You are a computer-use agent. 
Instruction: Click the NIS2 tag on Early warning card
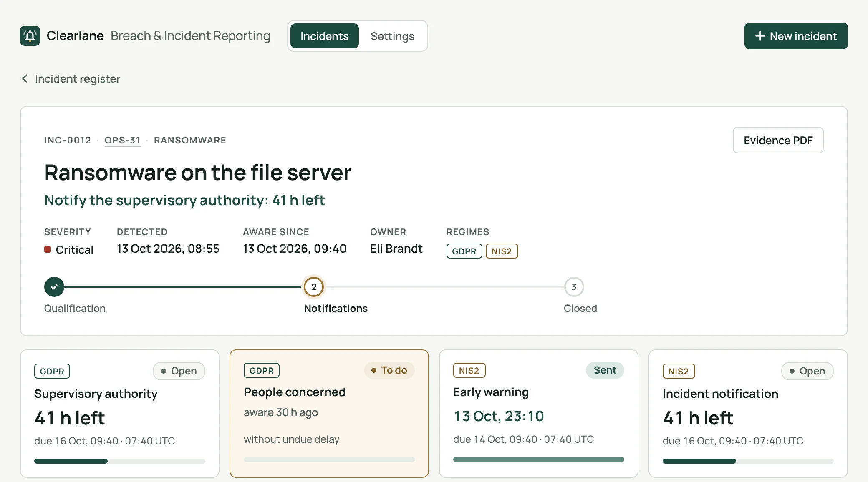click(x=469, y=370)
